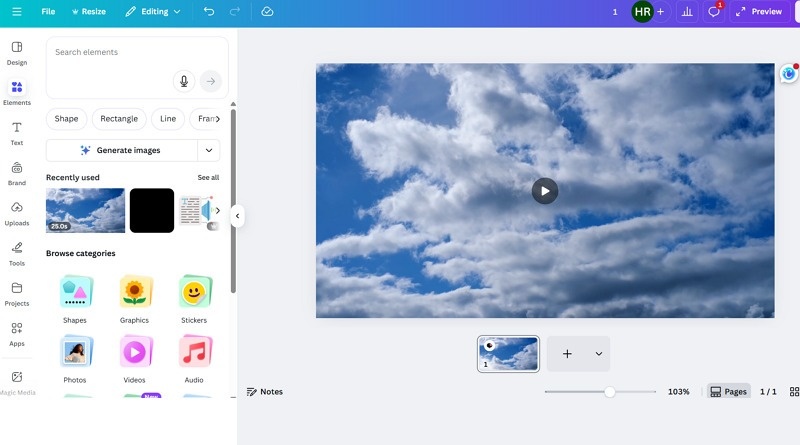The width and height of the screenshot is (800, 445).
Task: Open the Canva assistant floating icon
Action: (x=789, y=74)
